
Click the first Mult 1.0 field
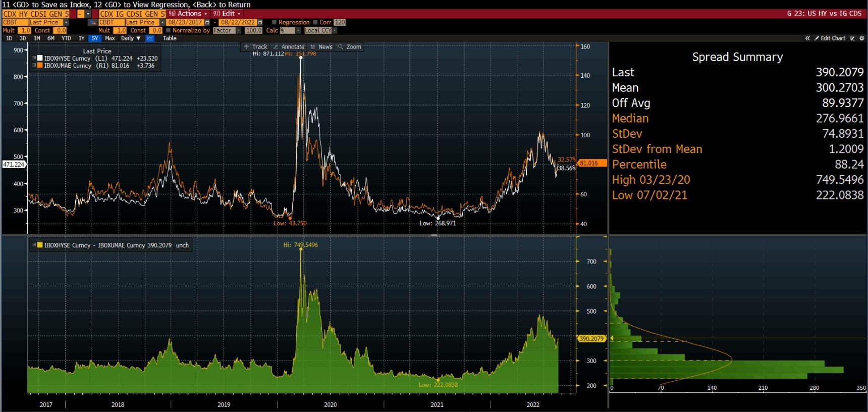24,30
